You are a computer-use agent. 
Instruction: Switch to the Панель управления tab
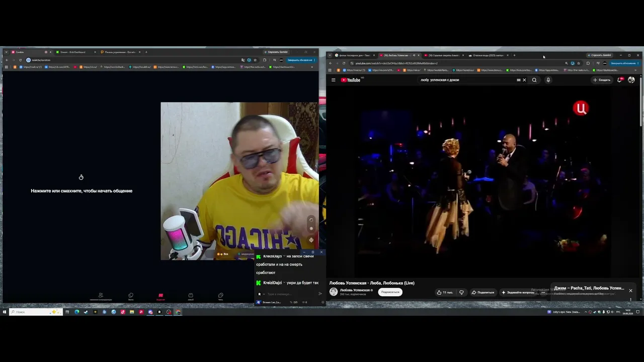click(x=120, y=52)
